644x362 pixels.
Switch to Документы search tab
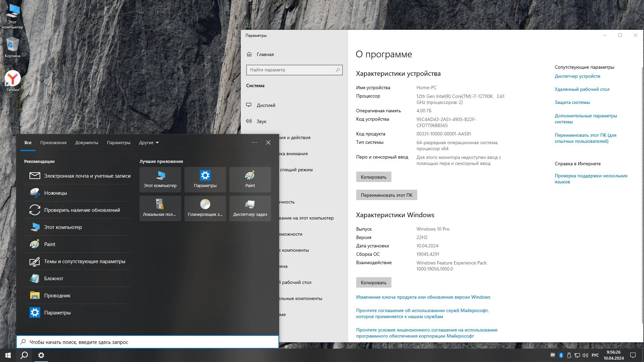[87, 142]
